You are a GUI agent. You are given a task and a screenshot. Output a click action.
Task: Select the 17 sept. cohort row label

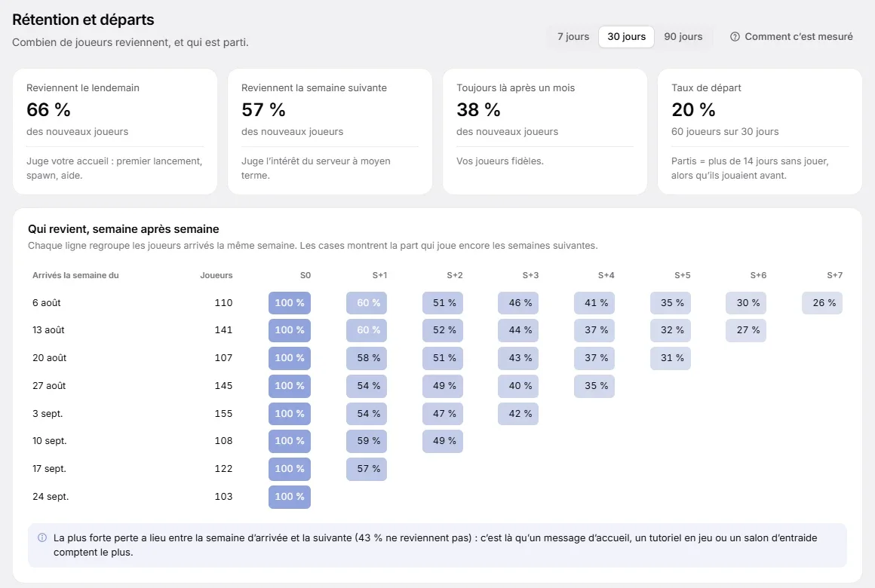[x=49, y=469]
